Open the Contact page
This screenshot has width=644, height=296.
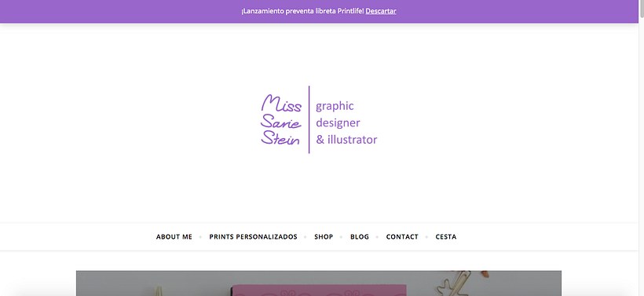click(x=402, y=237)
